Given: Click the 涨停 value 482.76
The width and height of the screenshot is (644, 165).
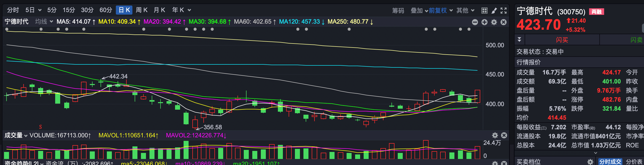Looking at the screenshot, I should (612, 100).
